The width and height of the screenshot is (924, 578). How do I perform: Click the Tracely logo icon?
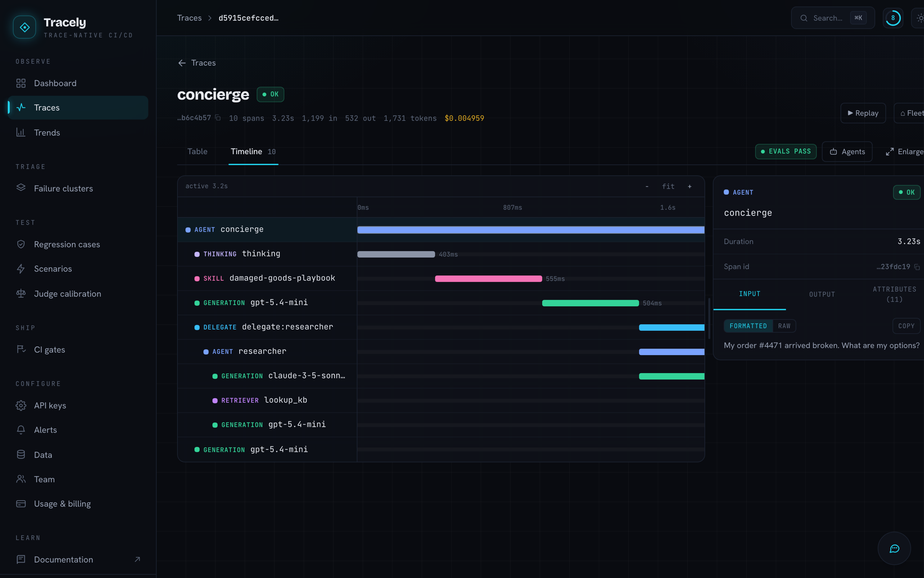point(24,27)
